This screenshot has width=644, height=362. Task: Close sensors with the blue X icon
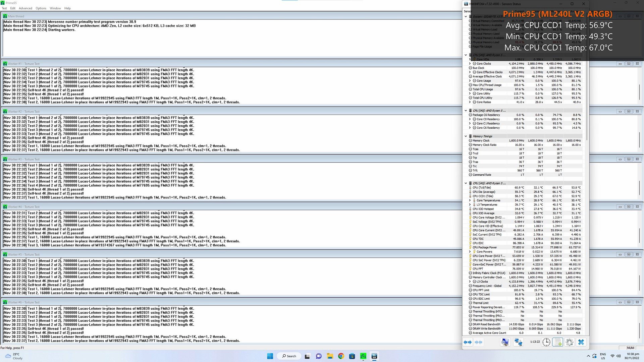pos(581,342)
